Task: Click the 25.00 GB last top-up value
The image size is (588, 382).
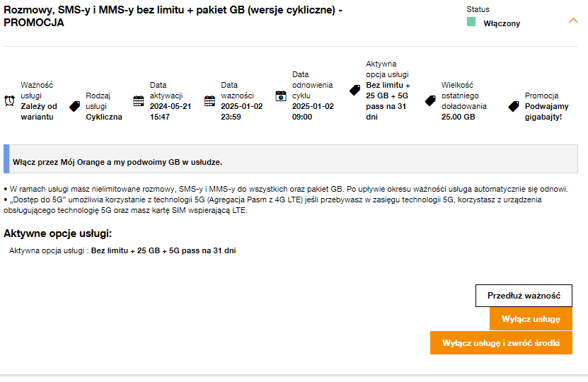Action: pos(458,117)
